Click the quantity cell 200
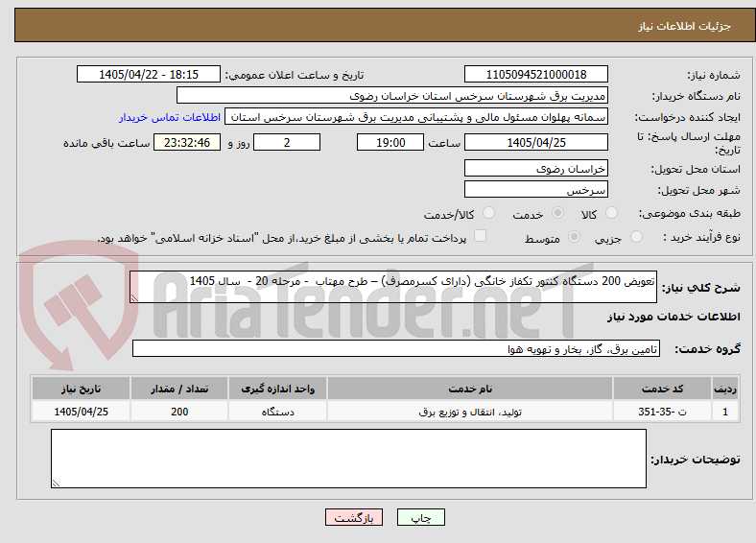 point(179,412)
